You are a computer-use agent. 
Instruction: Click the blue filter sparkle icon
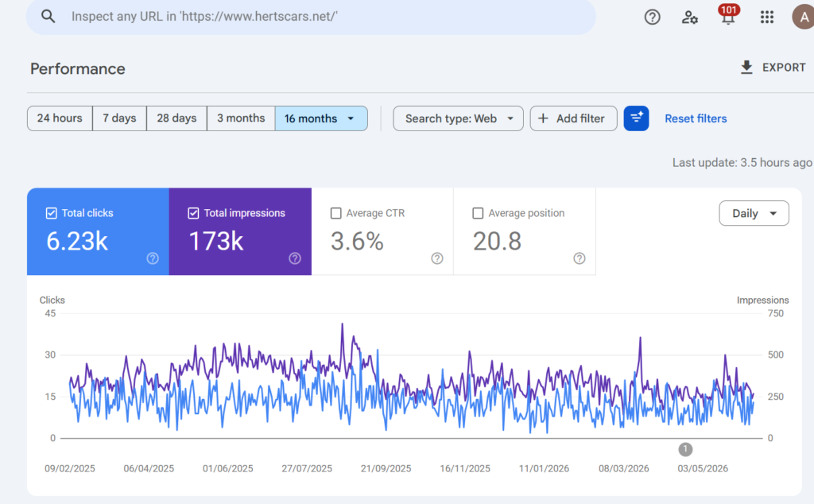click(x=636, y=118)
